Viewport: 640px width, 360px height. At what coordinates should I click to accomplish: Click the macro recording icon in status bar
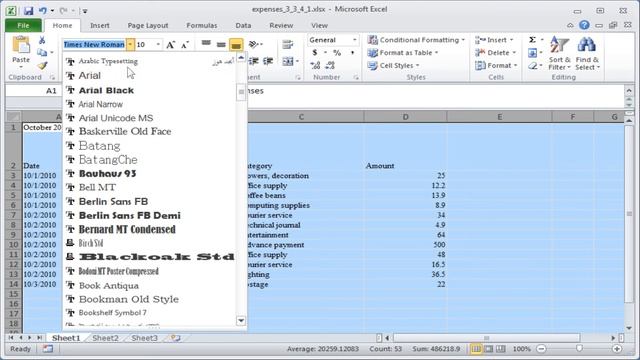[x=48, y=349]
